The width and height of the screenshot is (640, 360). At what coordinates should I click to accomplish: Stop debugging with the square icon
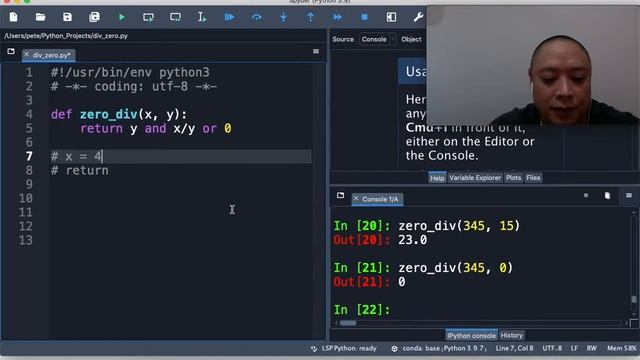click(x=364, y=17)
